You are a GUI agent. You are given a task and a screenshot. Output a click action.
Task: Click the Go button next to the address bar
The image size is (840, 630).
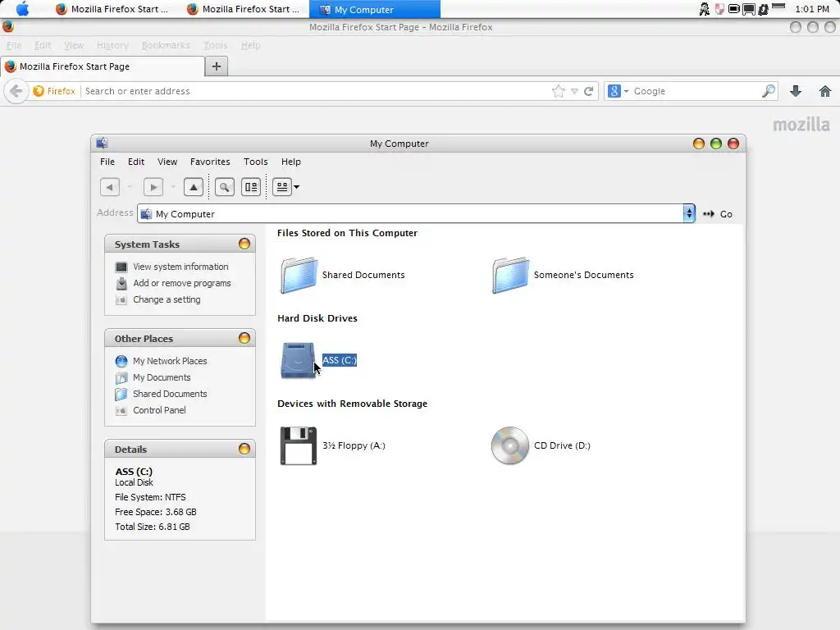pyautogui.click(x=718, y=214)
